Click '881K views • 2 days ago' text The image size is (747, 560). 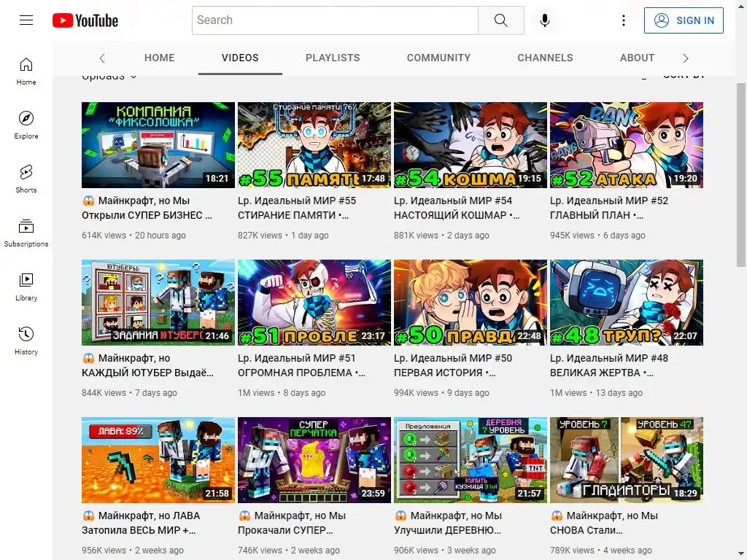441,236
